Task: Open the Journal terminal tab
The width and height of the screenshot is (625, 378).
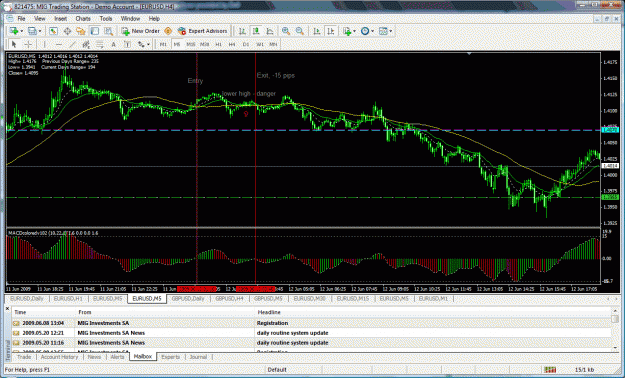Action: tap(198, 357)
